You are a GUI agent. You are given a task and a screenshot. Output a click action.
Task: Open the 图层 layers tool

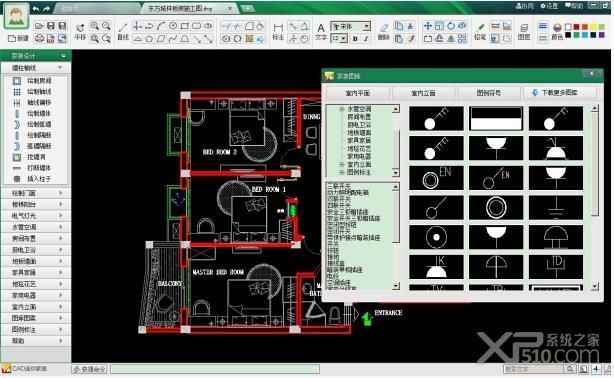point(524,31)
